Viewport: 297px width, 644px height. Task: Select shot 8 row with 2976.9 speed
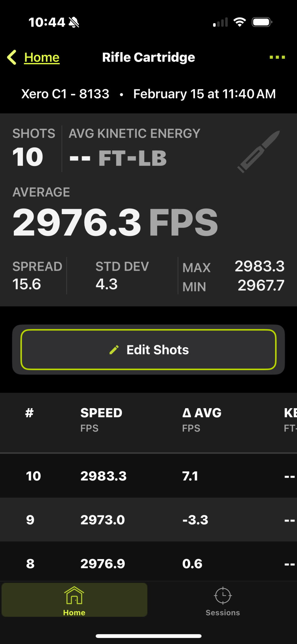(x=148, y=562)
